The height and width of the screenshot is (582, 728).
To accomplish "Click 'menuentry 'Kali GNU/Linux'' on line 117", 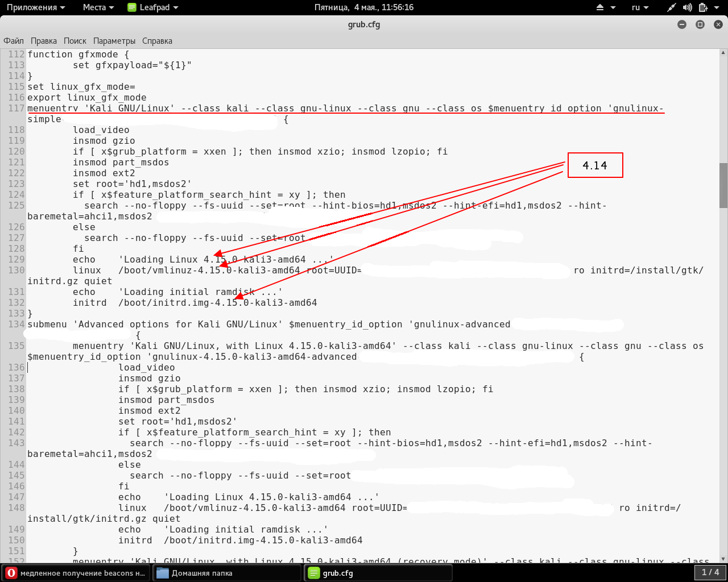I will [101, 109].
